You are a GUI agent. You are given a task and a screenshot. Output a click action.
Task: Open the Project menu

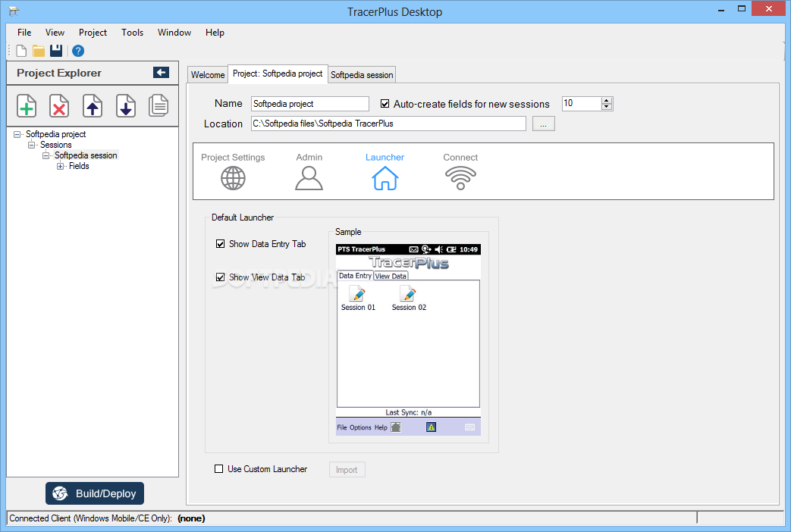click(x=93, y=33)
